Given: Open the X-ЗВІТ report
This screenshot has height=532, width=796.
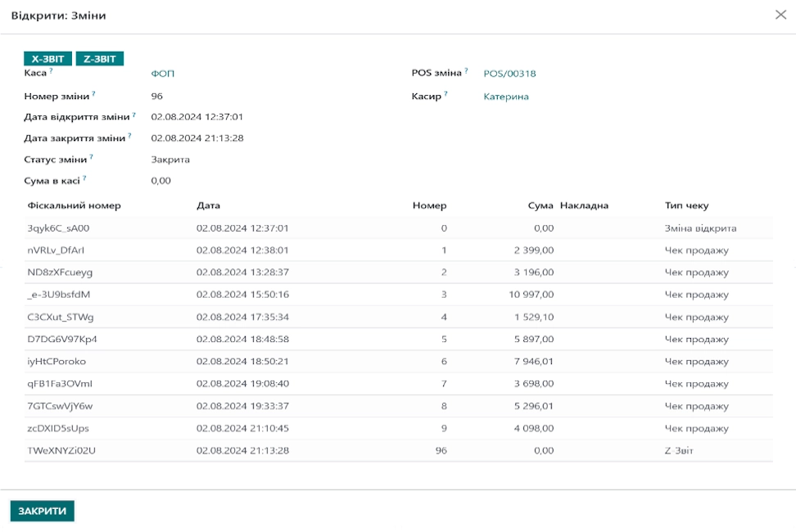Looking at the screenshot, I should pos(47,59).
